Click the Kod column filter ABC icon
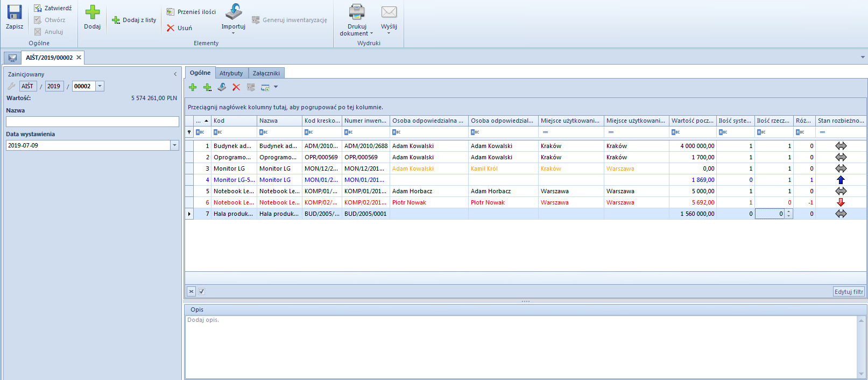 pos(217,132)
